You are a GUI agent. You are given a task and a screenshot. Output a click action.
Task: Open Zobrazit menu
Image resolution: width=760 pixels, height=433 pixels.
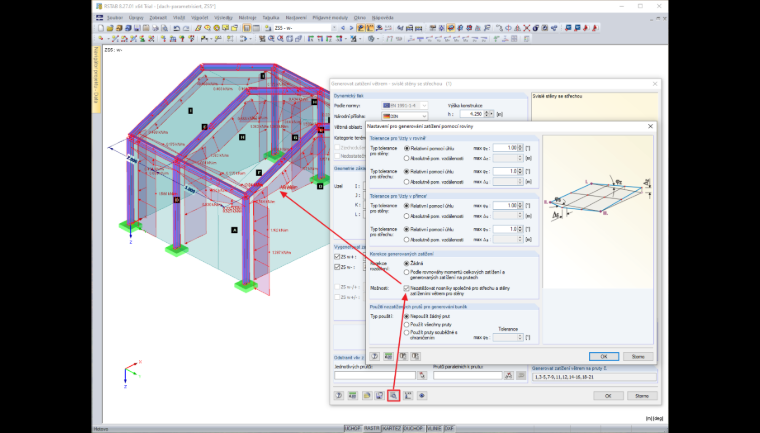(158, 17)
